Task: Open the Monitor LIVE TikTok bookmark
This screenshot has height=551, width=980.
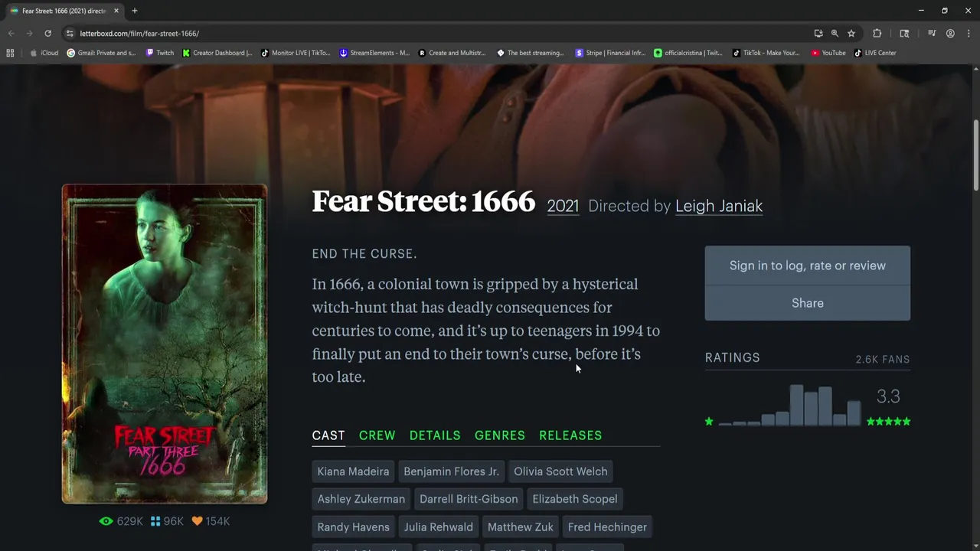Action: [296, 53]
